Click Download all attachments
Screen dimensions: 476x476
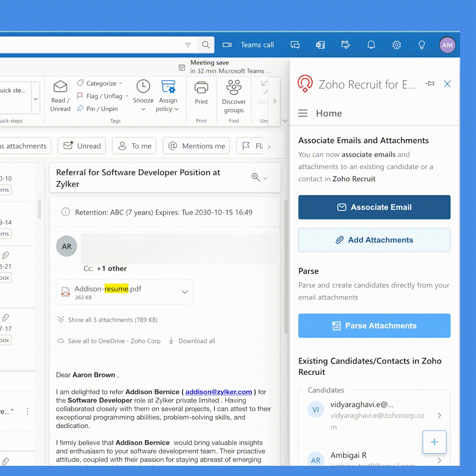point(192,341)
